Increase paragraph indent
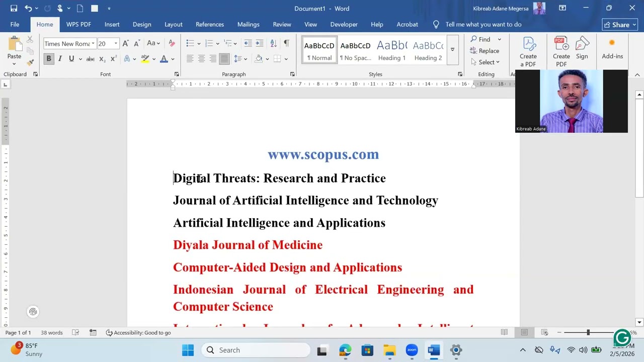This screenshot has height=362, width=644. pos(260,44)
